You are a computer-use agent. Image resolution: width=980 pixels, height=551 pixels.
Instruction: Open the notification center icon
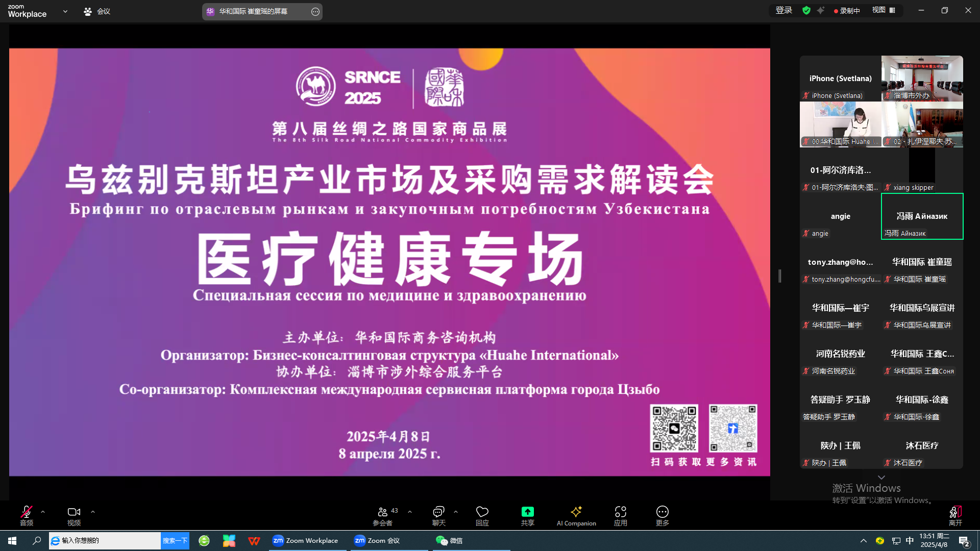(964, 541)
